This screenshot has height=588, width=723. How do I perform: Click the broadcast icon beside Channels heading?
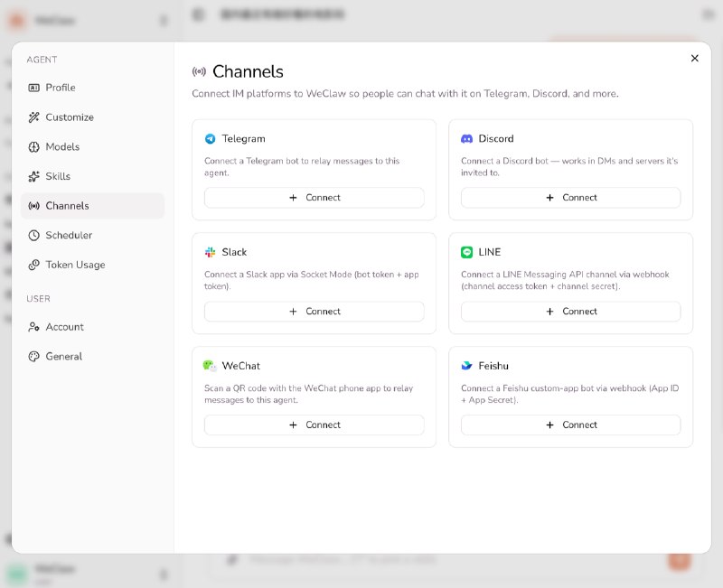point(199,71)
